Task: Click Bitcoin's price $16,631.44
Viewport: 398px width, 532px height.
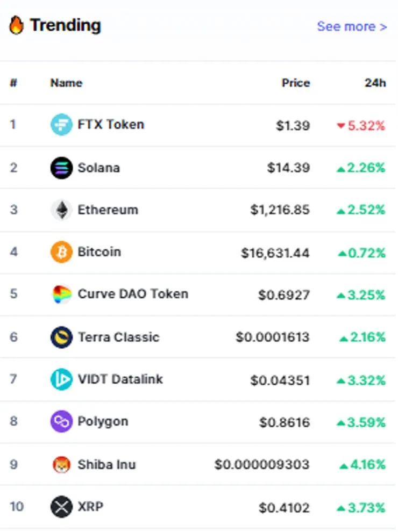Action: (x=275, y=253)
